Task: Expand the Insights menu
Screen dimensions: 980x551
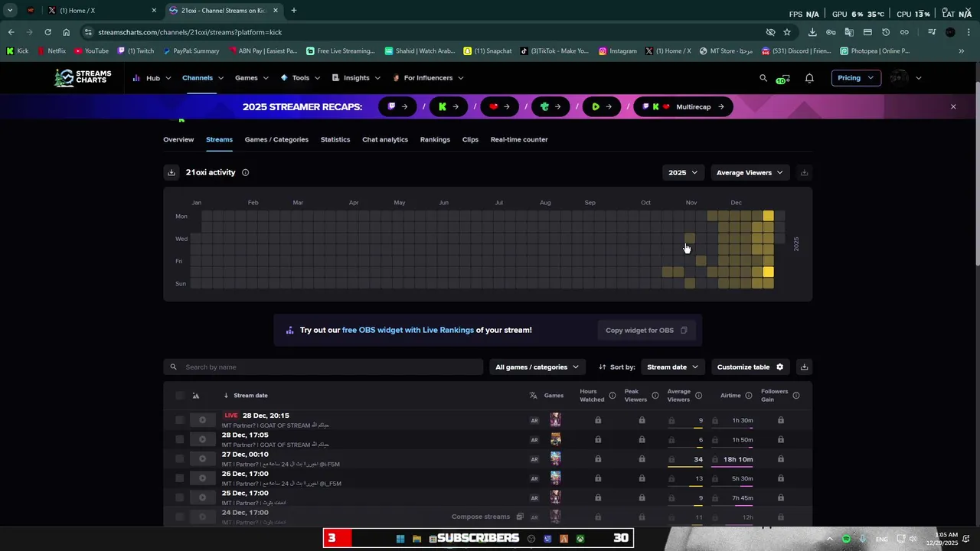Action: [356, 78]
